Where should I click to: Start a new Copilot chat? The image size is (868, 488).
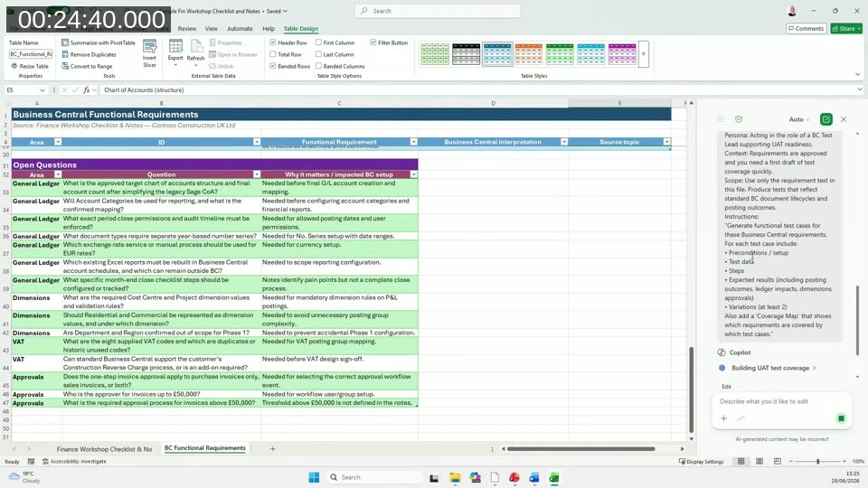pos(826,119)
